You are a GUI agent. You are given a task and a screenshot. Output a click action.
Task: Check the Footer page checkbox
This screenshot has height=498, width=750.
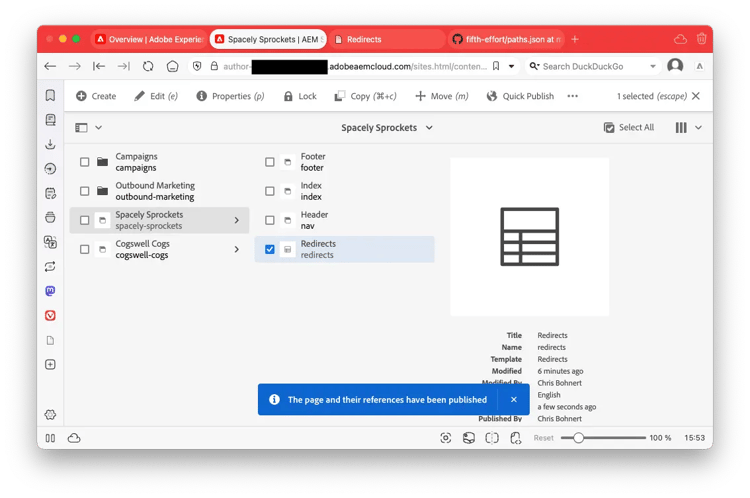270,162
